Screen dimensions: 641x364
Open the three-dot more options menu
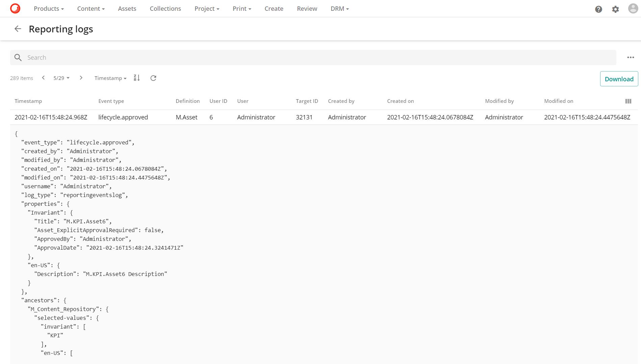coord(631,57)
